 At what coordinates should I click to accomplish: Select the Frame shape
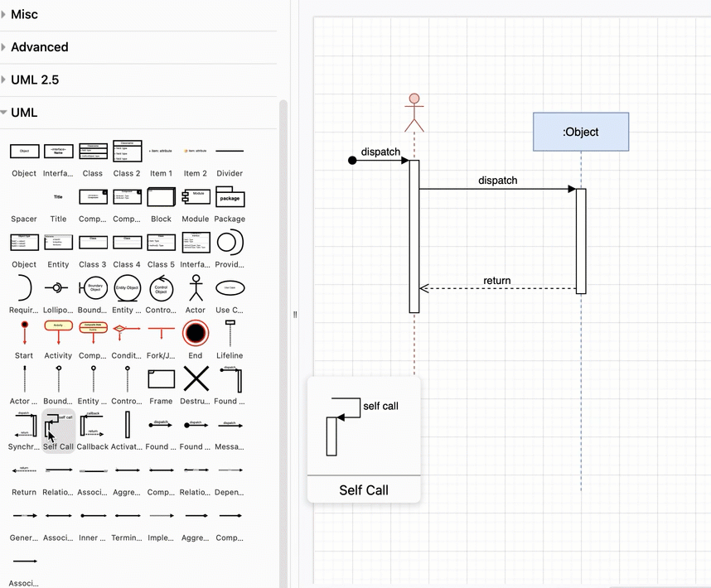[x=161, y=379]
